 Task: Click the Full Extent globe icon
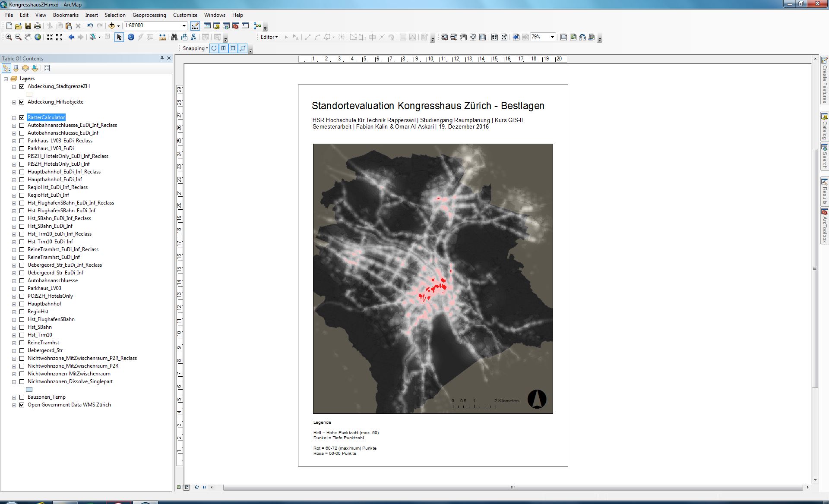coord(38,37)
